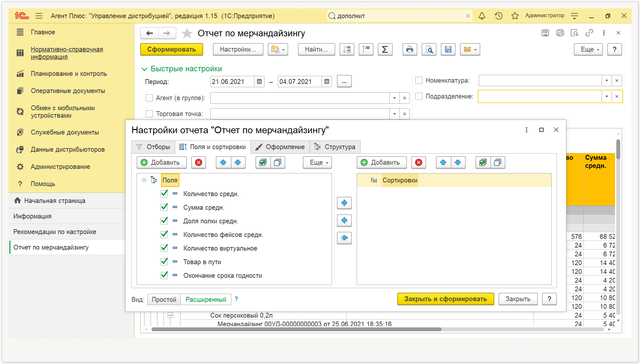Open period start date calendar icon
This screenshot has width=640, height=364.
click(259, 82)
